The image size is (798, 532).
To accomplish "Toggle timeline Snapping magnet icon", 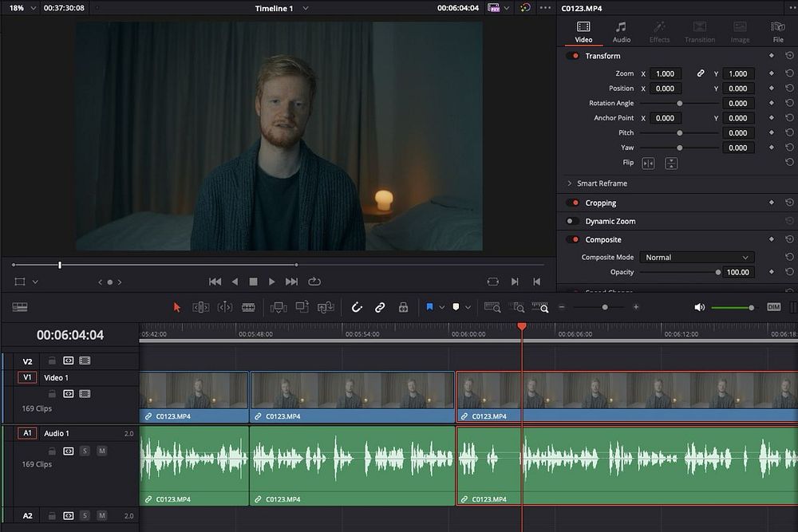I will (357, 307).
